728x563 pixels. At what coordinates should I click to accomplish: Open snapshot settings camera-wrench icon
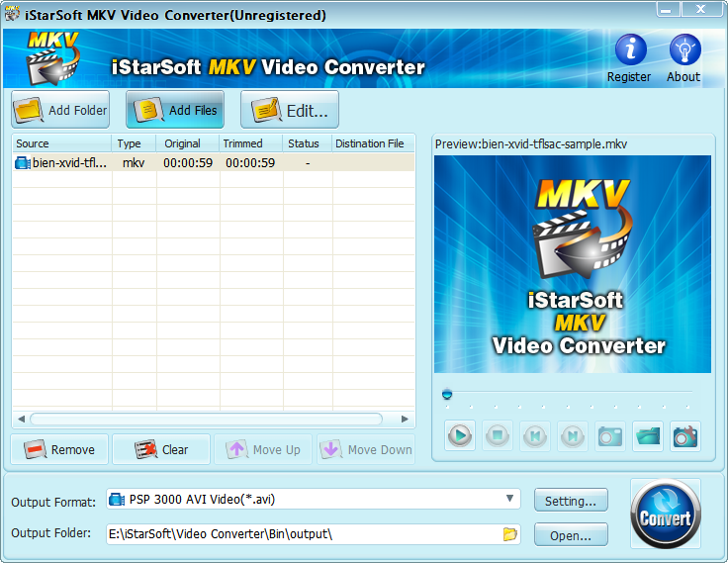(685, 435)
